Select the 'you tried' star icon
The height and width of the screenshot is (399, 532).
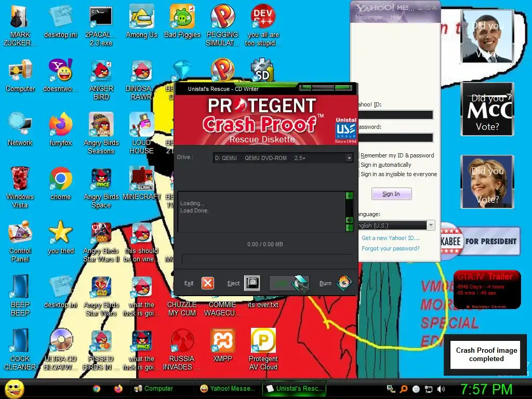click(60, 238)
